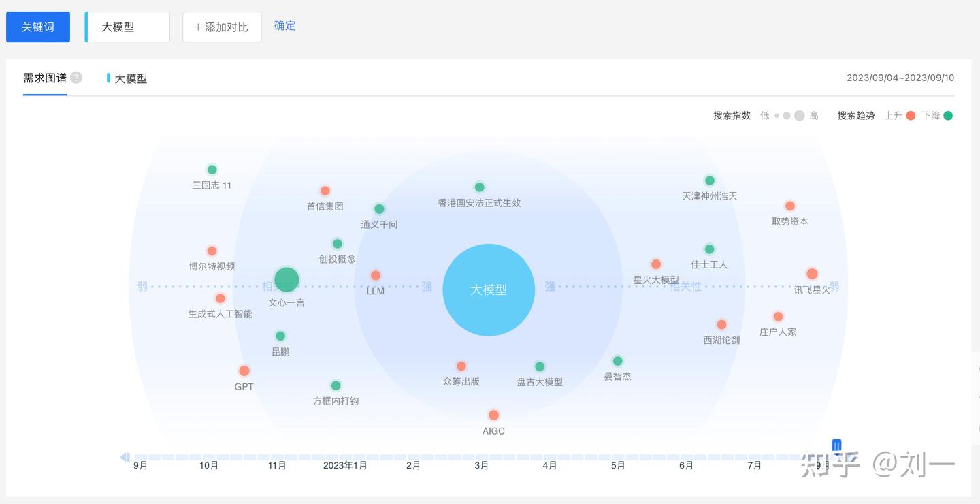Click the 确定 link
This screenshot has height=504, width=980.
pos(284,26)
